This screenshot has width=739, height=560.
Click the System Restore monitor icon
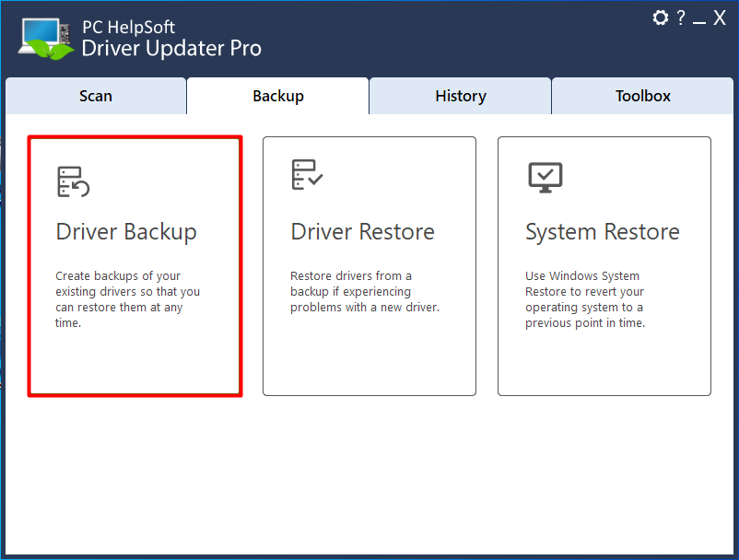(545, 178)
